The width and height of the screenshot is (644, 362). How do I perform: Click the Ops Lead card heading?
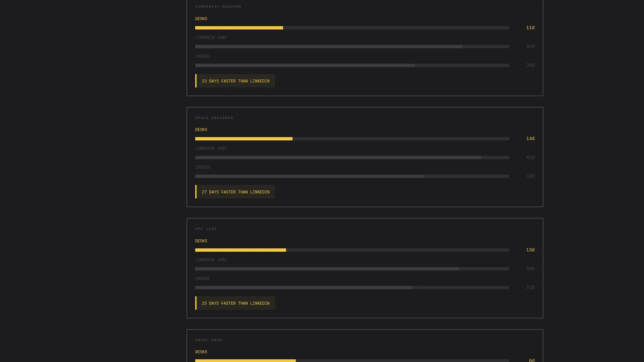[206, 229]
